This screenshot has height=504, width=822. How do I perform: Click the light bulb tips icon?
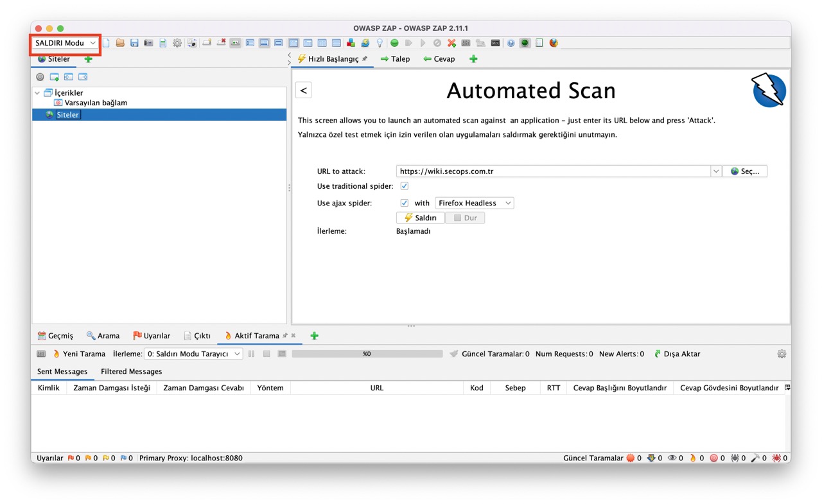380,43
